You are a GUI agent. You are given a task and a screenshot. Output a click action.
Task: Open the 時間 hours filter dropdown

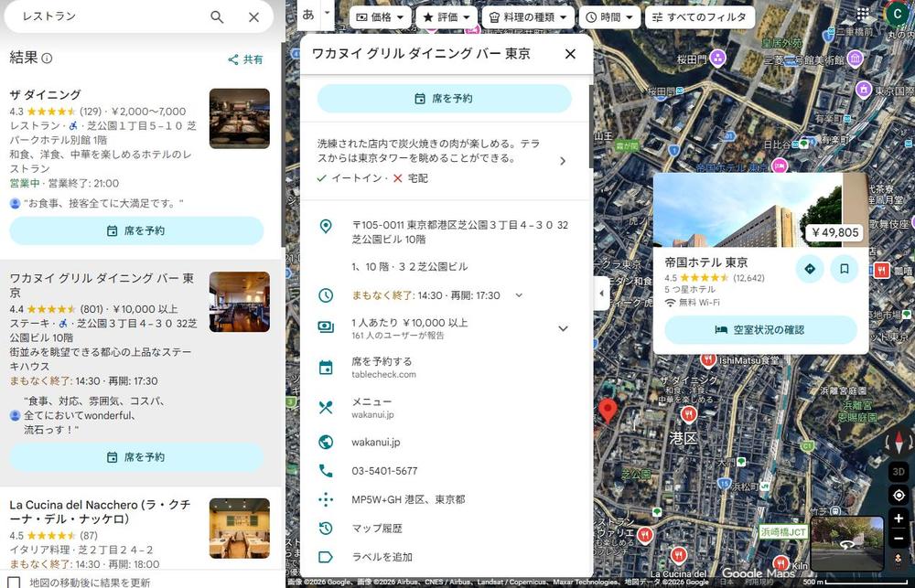click(x=609, y=17)
